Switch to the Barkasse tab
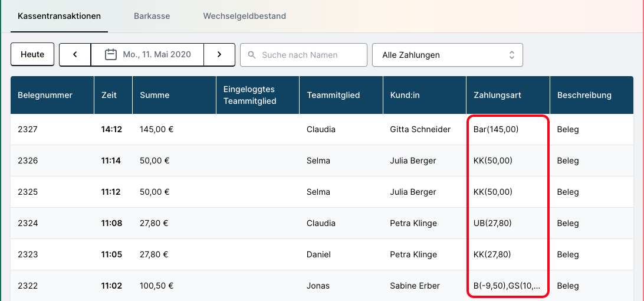Image resolution: width=644 pixels, height=301 pixels. click(152, 16)
